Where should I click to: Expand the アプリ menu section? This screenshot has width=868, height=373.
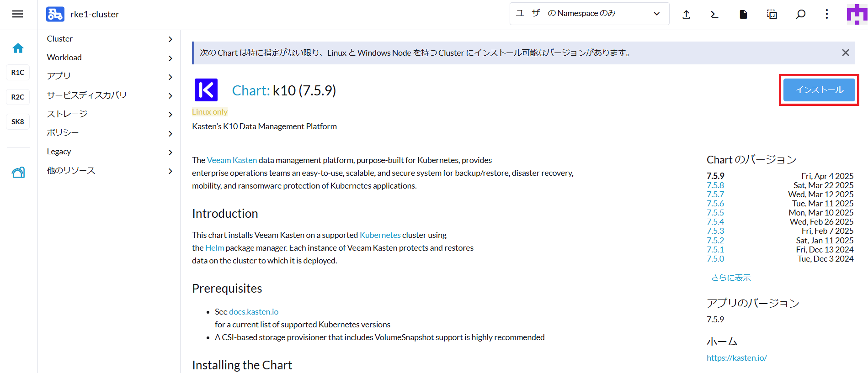[x=170, y=77]
